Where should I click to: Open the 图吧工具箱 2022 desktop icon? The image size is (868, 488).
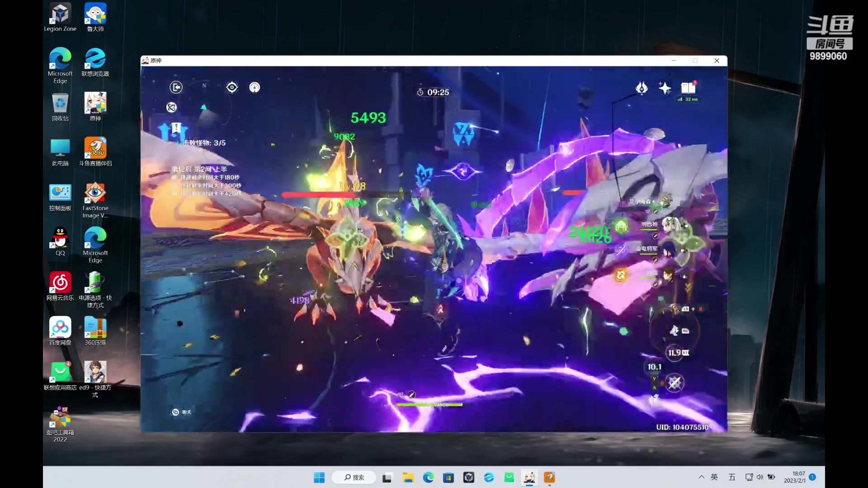[x=60, y=424]
